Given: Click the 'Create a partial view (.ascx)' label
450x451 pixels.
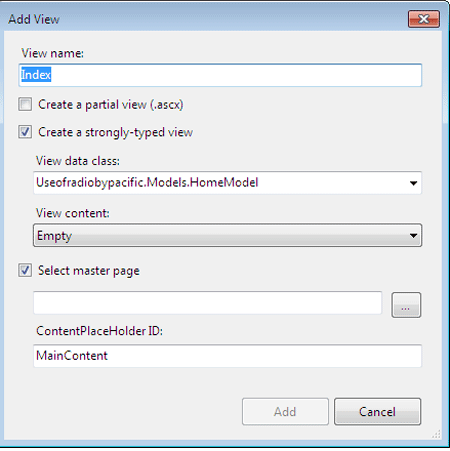Looking at the screenshot, I should 111,105.
